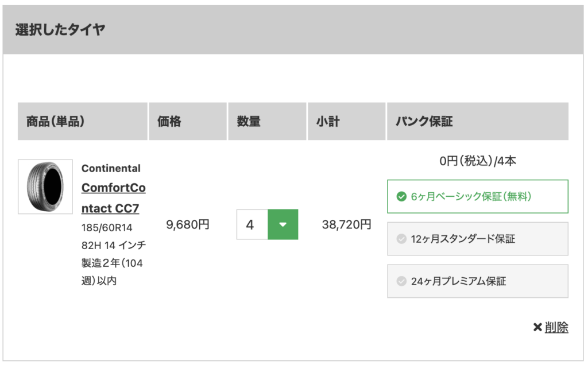Click the 価格 column header

tap(188, 122)
